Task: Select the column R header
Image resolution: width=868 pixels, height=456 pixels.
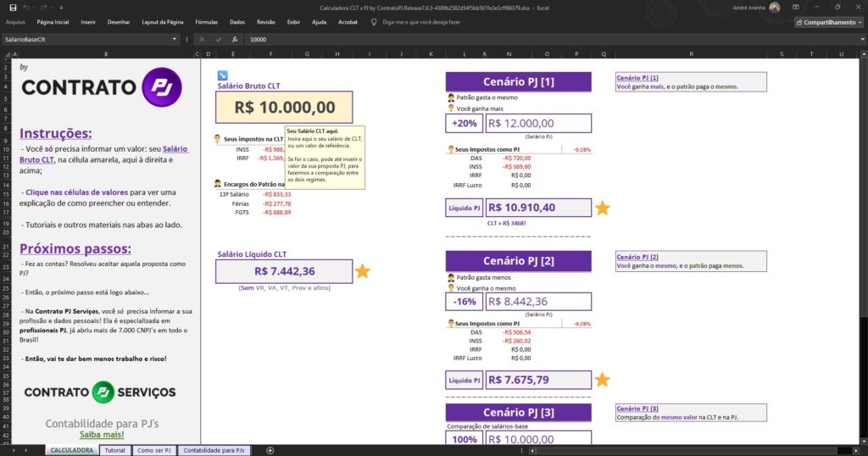Action: [692, 54]
